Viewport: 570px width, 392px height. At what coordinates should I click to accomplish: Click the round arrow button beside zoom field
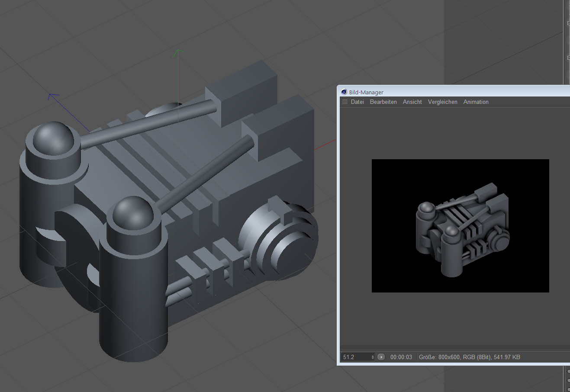381,357
